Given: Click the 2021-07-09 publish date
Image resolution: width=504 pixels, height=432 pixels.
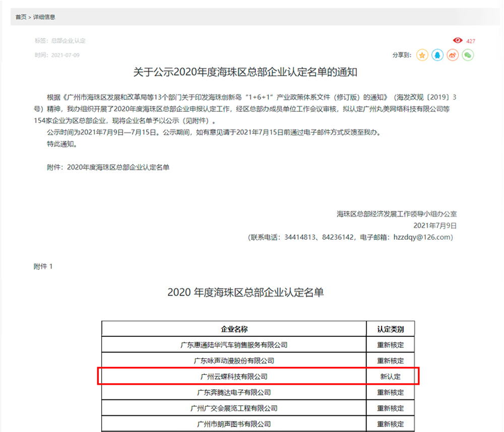Looking at the screenshot, I should coord(65,55).
